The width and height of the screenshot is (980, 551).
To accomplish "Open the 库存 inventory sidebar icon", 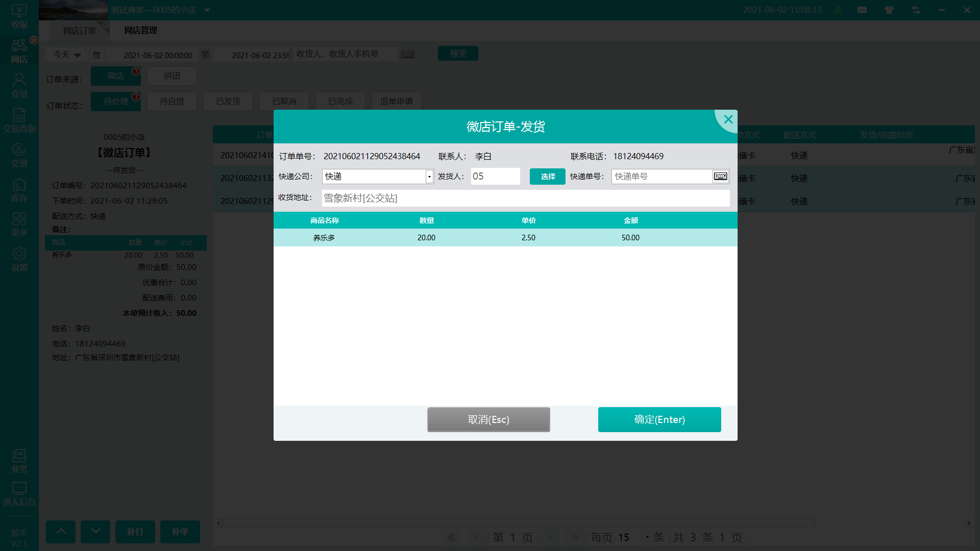I will (19, 190).
